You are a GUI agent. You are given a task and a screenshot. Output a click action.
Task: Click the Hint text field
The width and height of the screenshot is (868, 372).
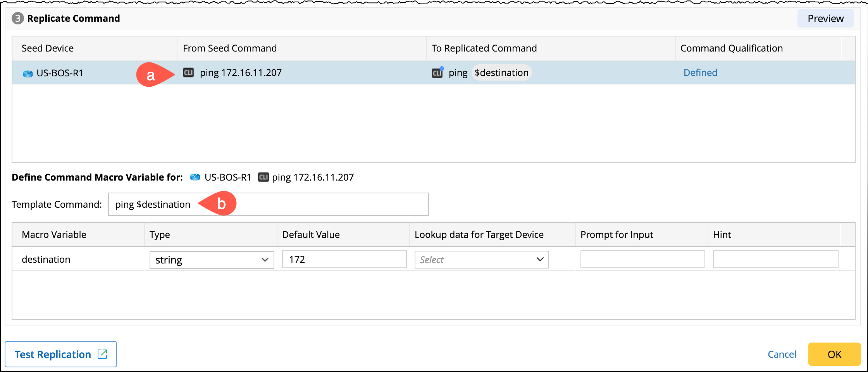click(775, 260)
